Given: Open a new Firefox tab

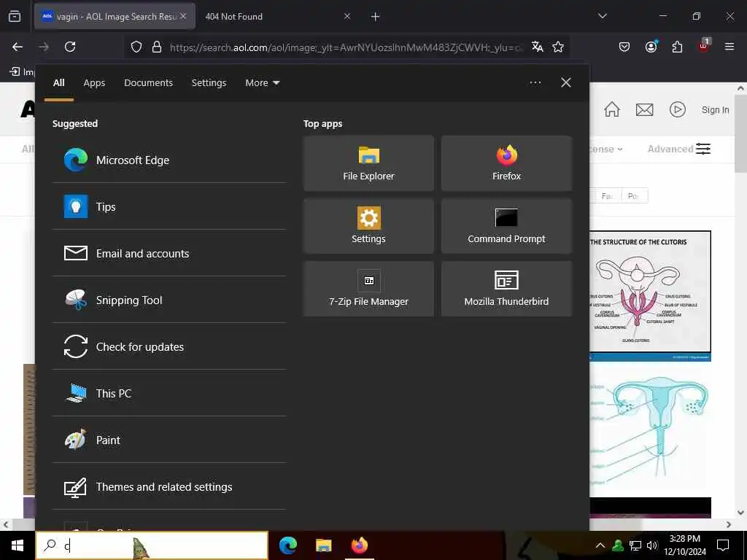Looking at the screenshot, I should [376, 17].
